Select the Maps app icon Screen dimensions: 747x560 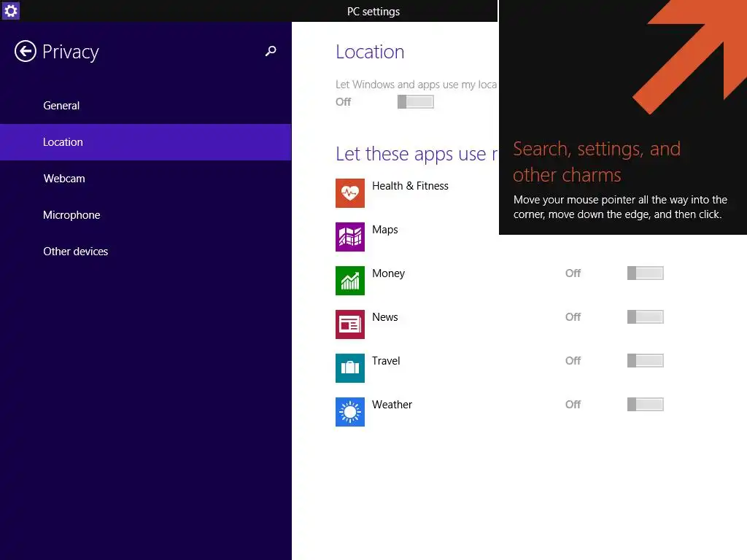pos(349,237)
